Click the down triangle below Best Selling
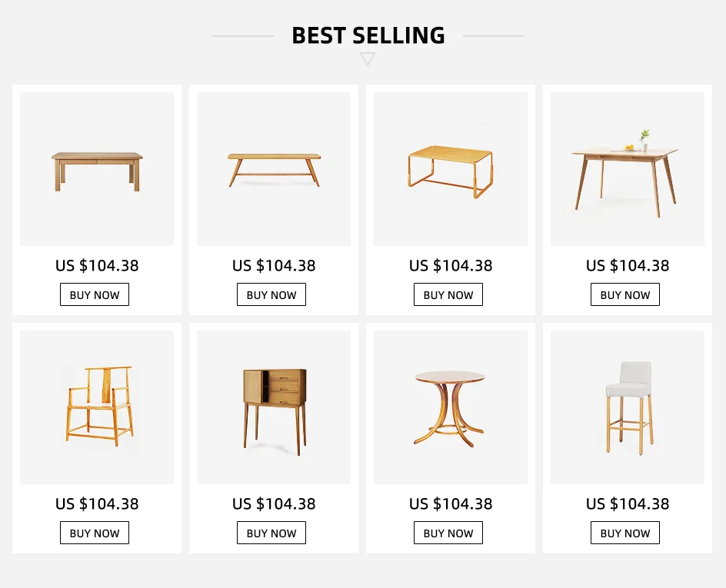The image size is (726, 588). click(x=368, y=59)
